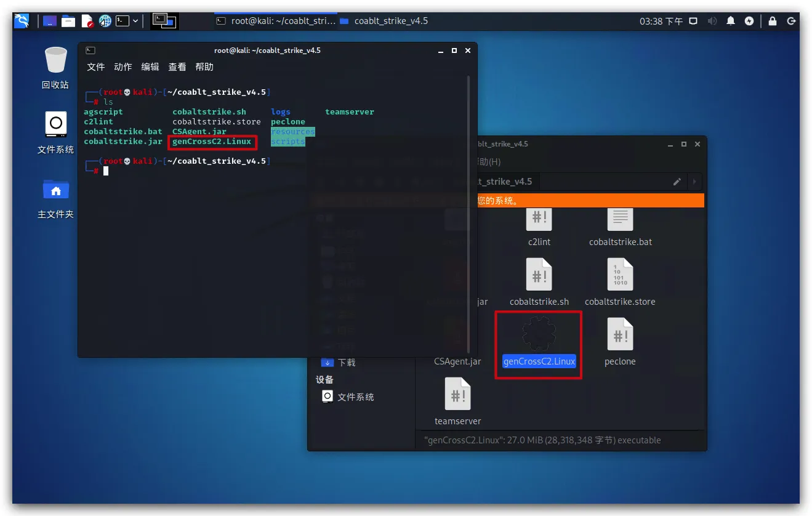Launch the web browser from panel
812x516 pixels.
(x=105, y=21)
